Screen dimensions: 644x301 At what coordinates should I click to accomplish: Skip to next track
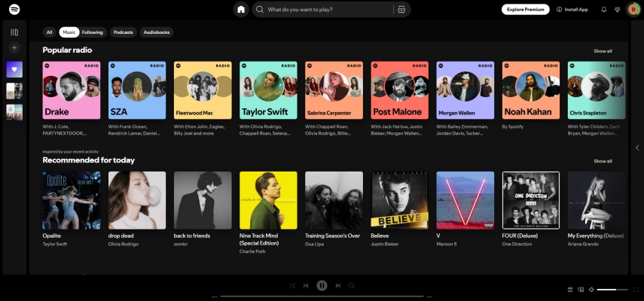(338, 285)
